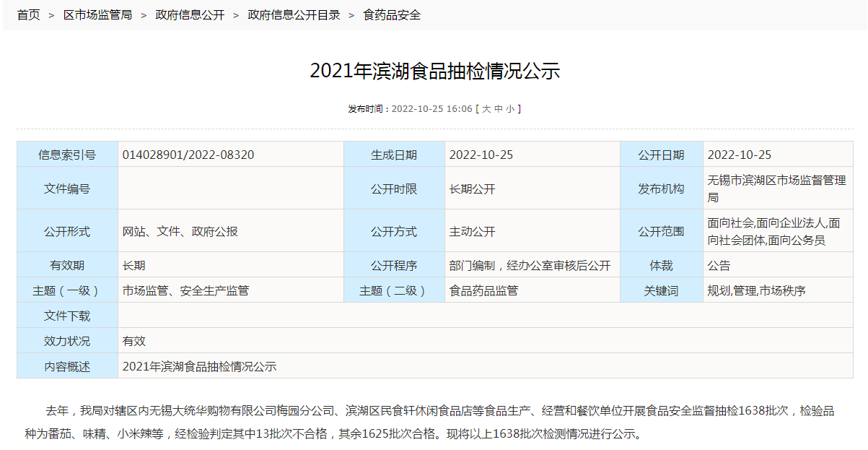Viewport: 868px width, 450px height.
Task: Click the 政府信息公开 breadcrumb link
Action: click(x=190, y=15)
